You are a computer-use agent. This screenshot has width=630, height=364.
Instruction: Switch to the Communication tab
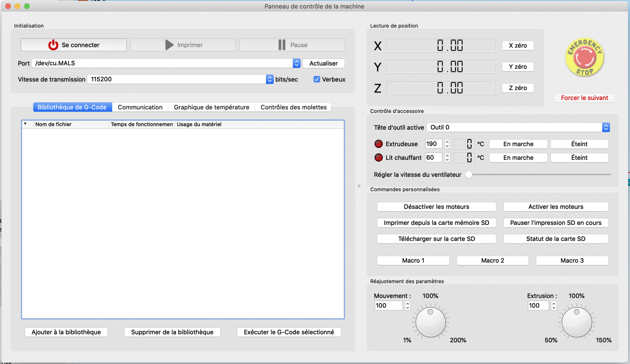pyautogui.click(x=140, y=107)
